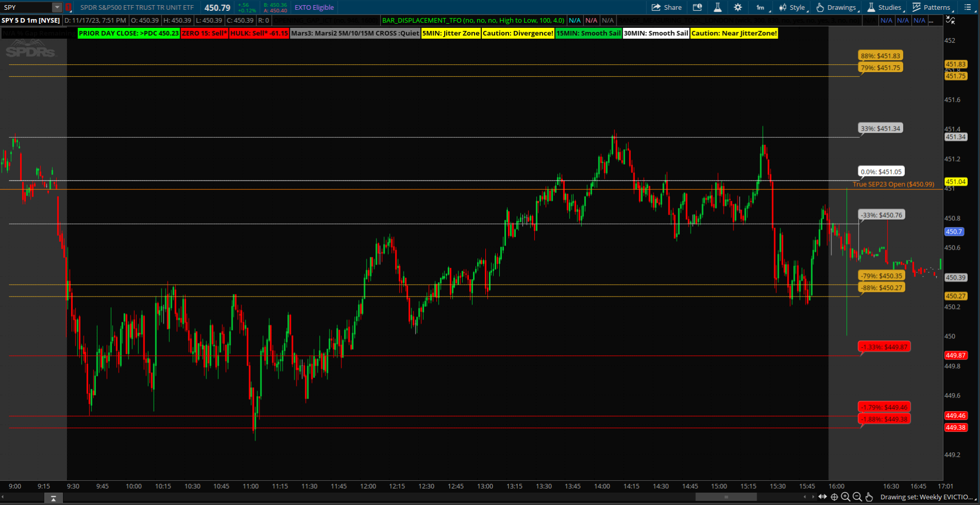Select the crosshair cursor icon

coord(834,497)
